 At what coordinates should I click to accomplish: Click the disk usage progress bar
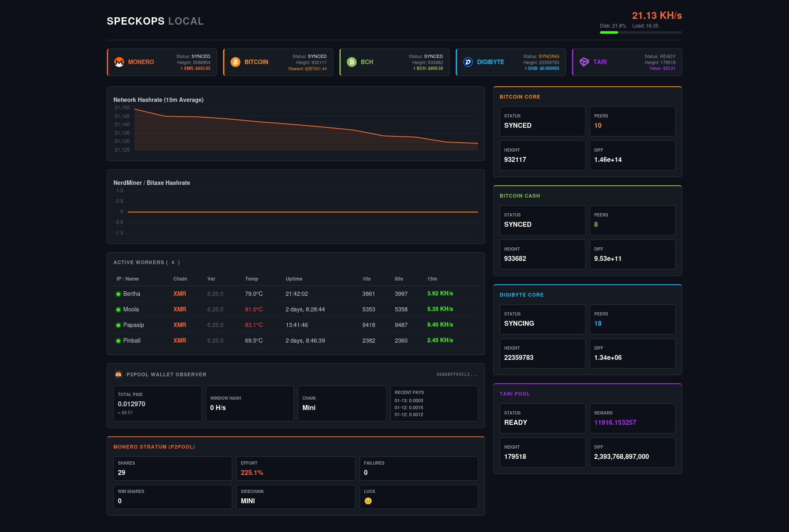[641, 32]
